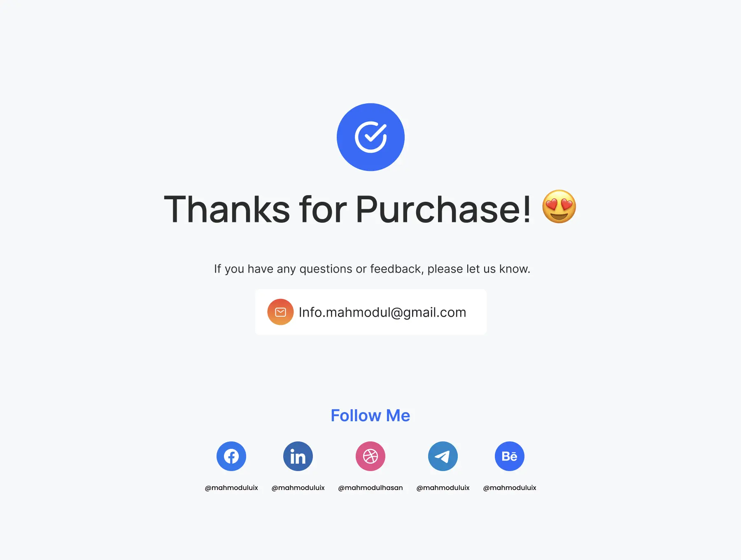741x560 pixels.
Task: Click the @mahmodulhasan Dribbble handle
Action: click(x=370, y=488)
